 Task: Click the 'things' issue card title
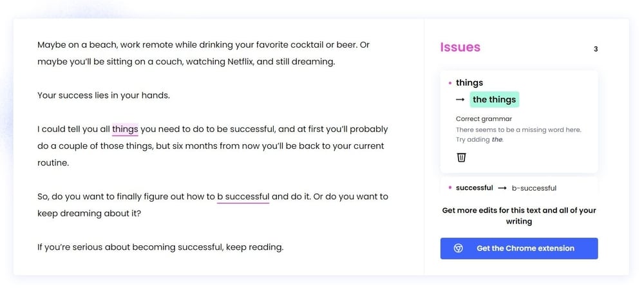point(469,82)
